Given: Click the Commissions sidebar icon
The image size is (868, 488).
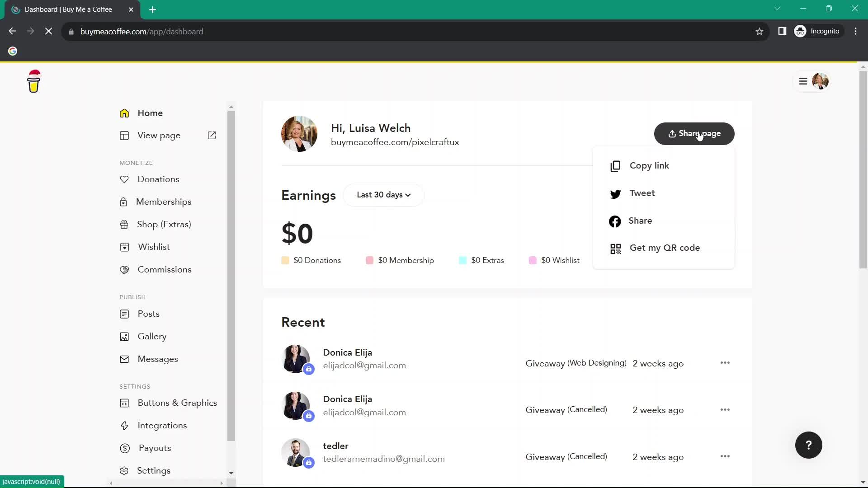Looking at the screenshot, I should [x=124, y=270].
